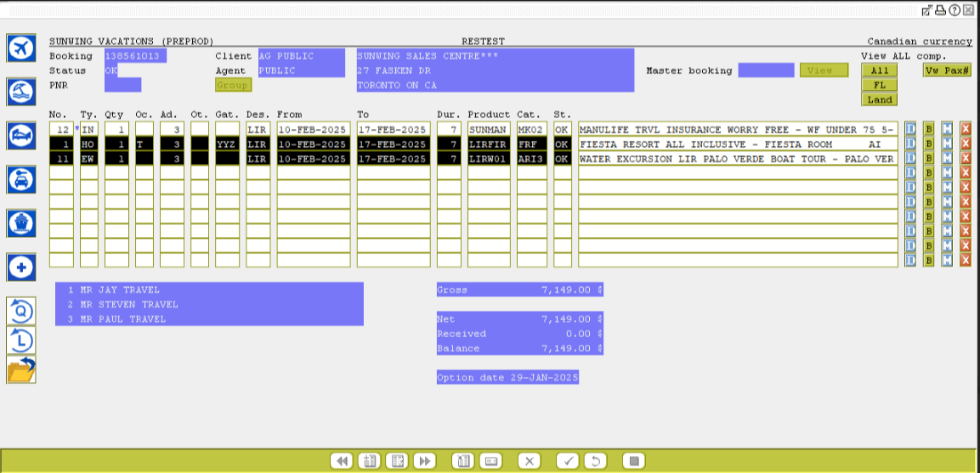Click the M icon on the MANULIFE insurance row
The height and width of the screenshot is (473, 980).
[948, 129]
